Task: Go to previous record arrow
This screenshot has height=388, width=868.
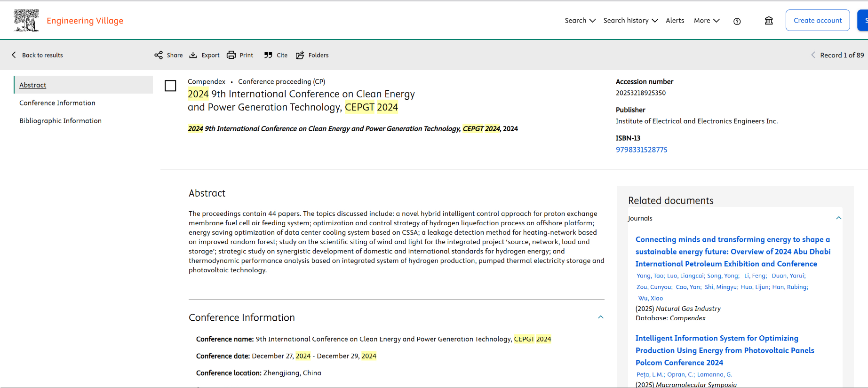Action: (x=813, y=55)
